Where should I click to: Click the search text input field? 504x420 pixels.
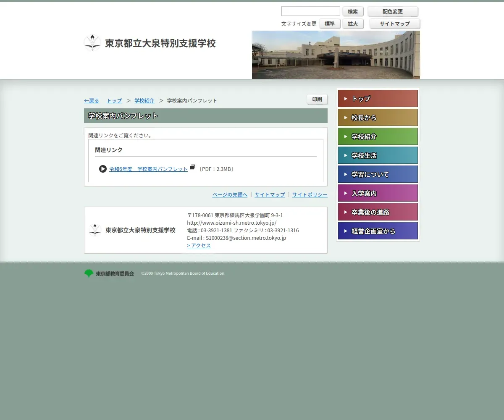(310, 11)
